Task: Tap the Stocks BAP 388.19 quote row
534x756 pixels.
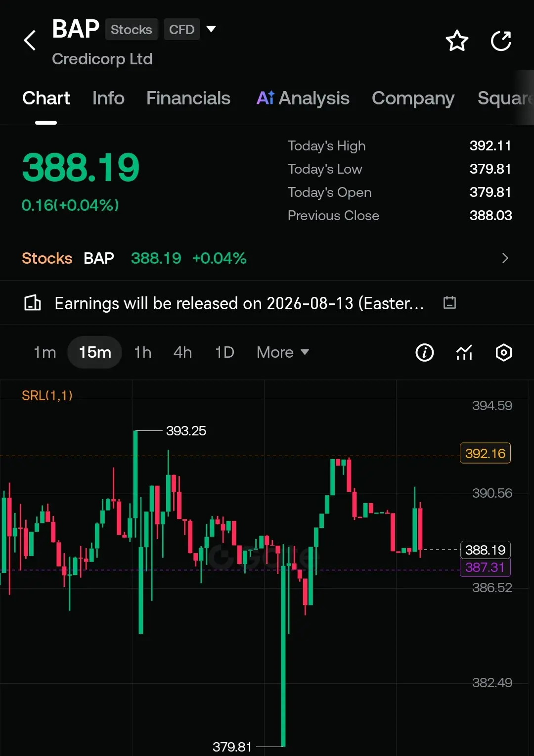Action: pyautogui.click(x=267, y=258)
